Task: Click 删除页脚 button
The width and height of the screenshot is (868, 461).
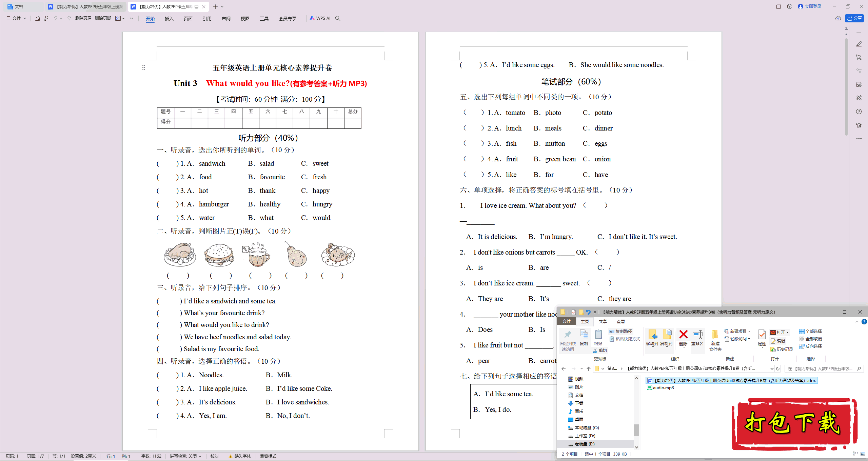Action: pyautogui.click(x=103, y=18)
